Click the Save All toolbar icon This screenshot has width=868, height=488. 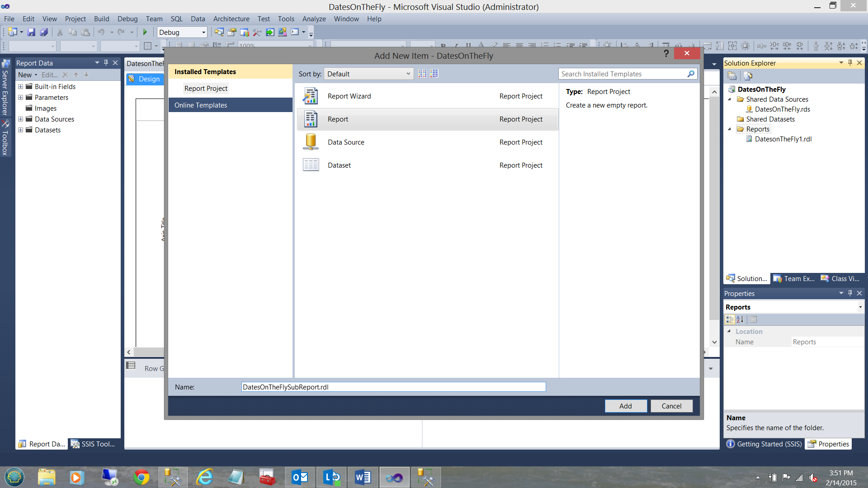pyautogui.click(x=44, y=32)
